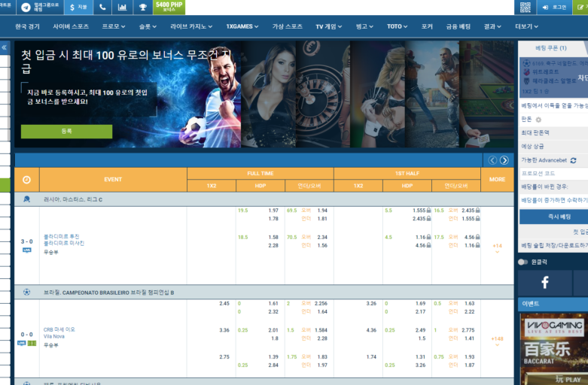Click the 즉시 베팅 button

point(554,217)
